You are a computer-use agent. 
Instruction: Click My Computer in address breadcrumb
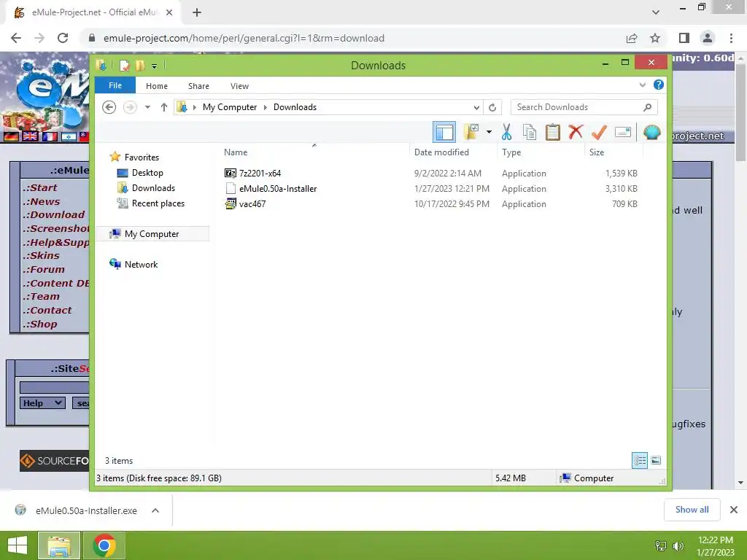coord(230,107)
